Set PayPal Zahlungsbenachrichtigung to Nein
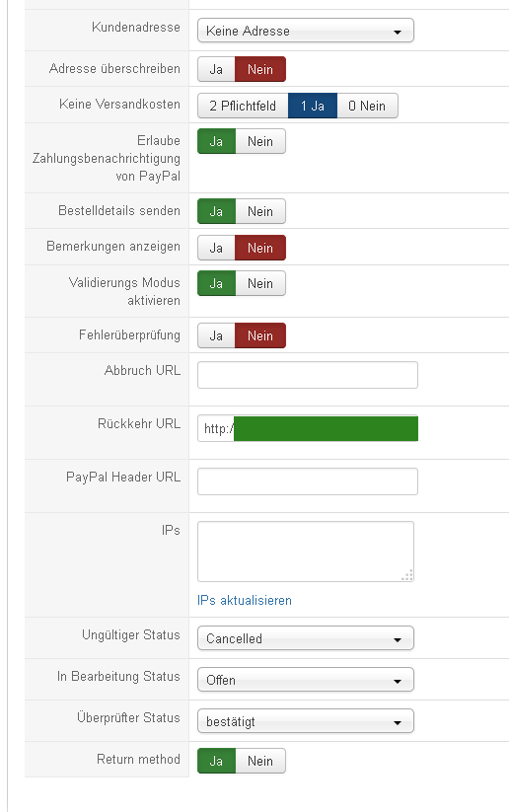The height and width of the screenshot is (812, 509). 260,141
